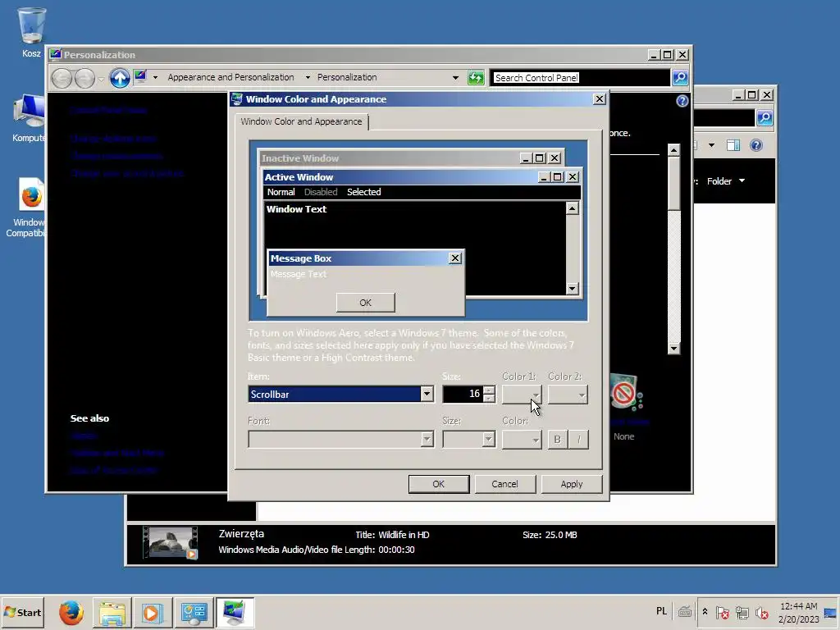Select the Komputer desktop icon
Image resolution: width=840 pixels, height=630 pixels.
click(29, 118)
